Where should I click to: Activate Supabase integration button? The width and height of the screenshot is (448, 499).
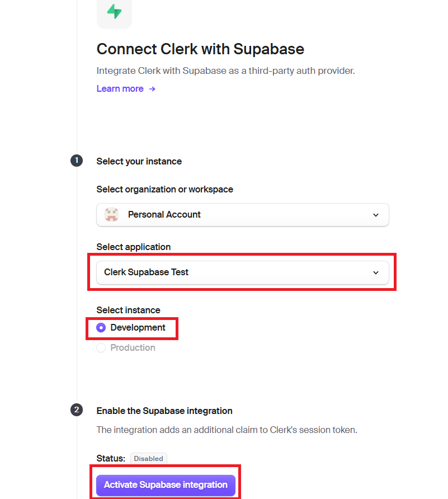pyautogui.click(x=166, y=484)
